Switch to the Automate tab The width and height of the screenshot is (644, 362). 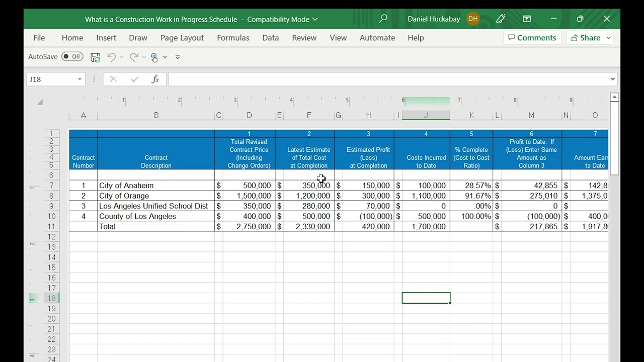[x=377, y=38]
